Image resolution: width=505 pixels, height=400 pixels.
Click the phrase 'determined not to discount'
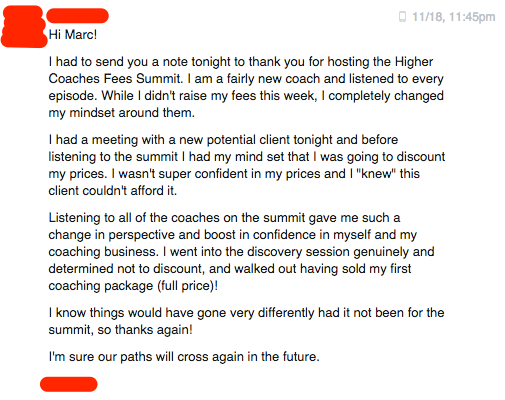126,269
